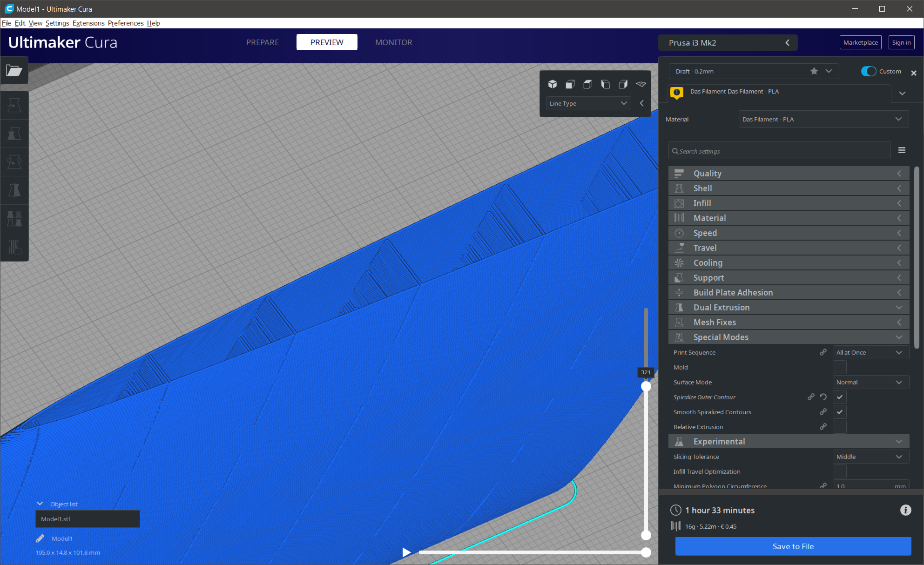Click the Sign in button
Image resolution: width=924 pixels, height=565 pixels.
tap(901, 42)
